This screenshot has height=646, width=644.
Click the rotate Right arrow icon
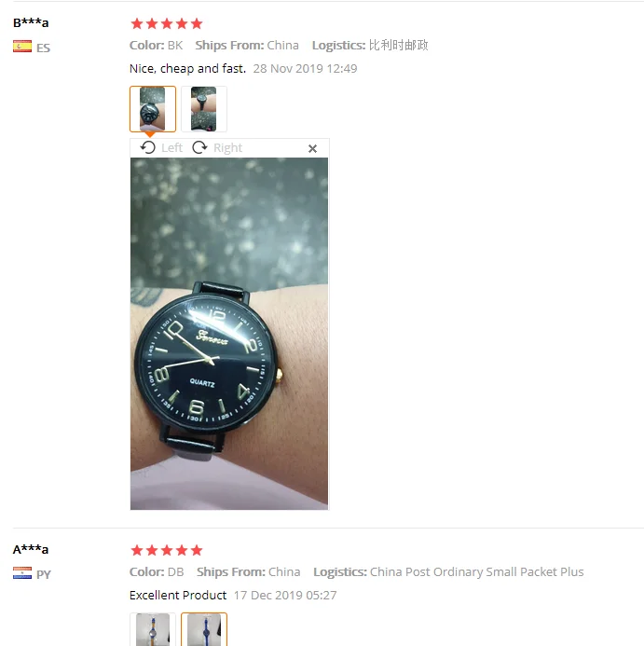click(x=199, y=147)
